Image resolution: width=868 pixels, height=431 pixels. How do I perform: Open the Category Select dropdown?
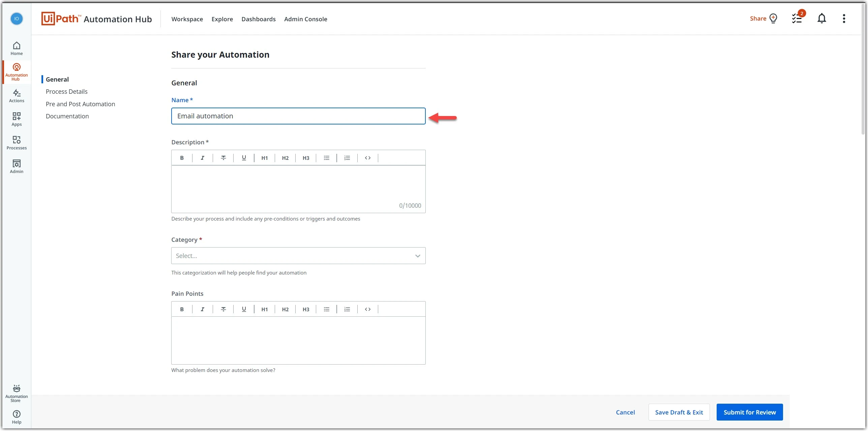point(298,256)
